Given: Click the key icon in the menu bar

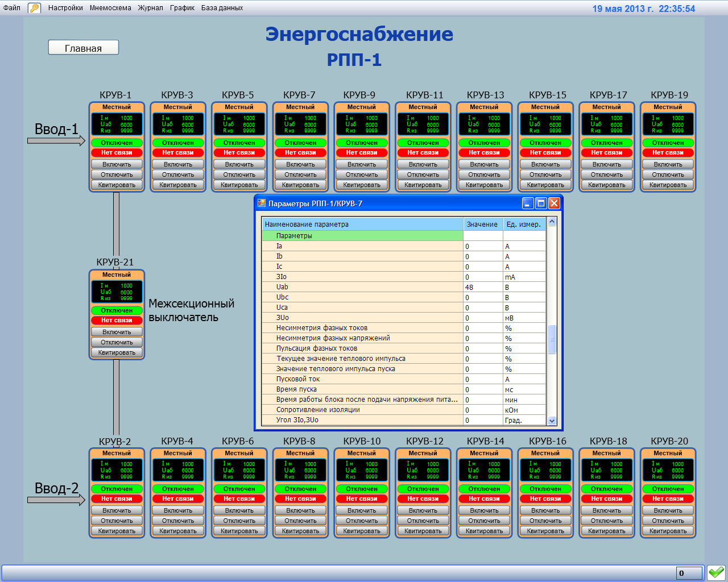Looking at the screenshot, I should 34,8.
